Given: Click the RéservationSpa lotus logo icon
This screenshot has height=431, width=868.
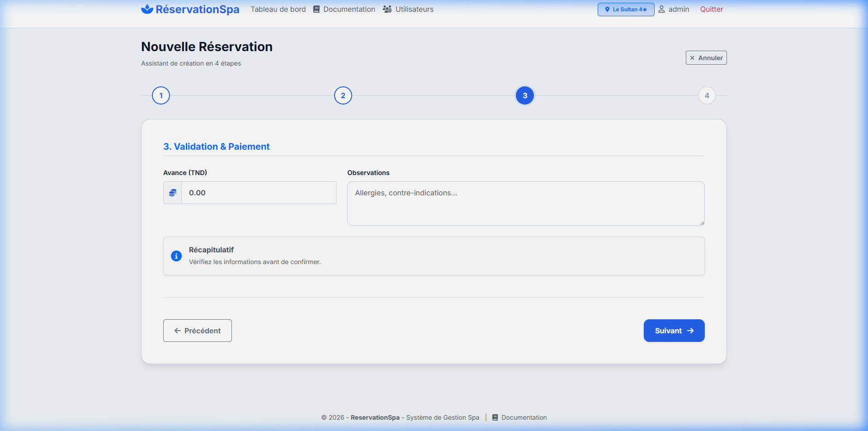Looking at the screenshot, I should click(147, 9).
